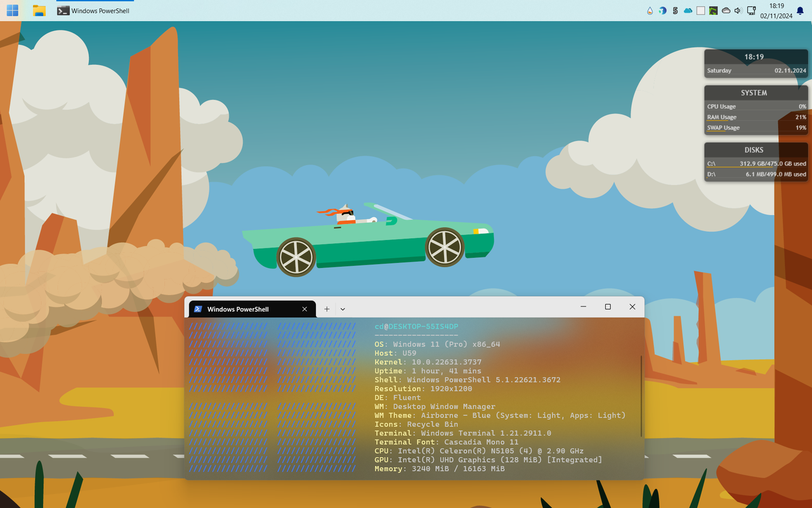Minimize the Windows Terminal window
This screenshot has height=508, width=812.
click(583, 307)
